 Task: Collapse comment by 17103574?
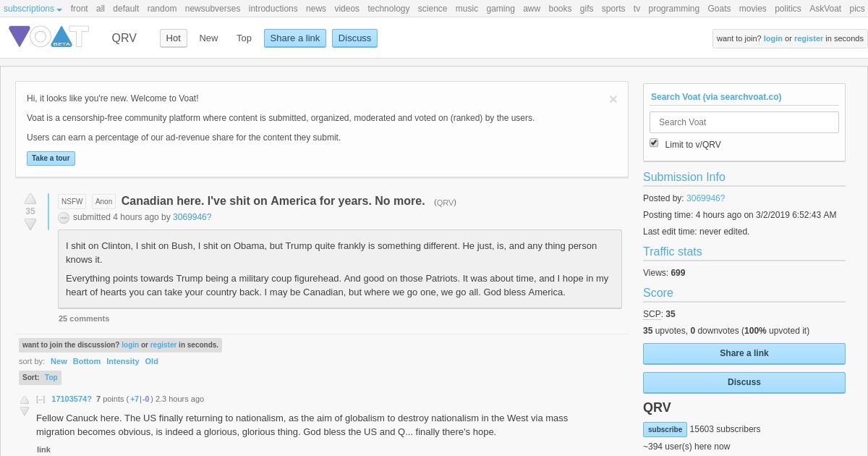tap(41, 399)
